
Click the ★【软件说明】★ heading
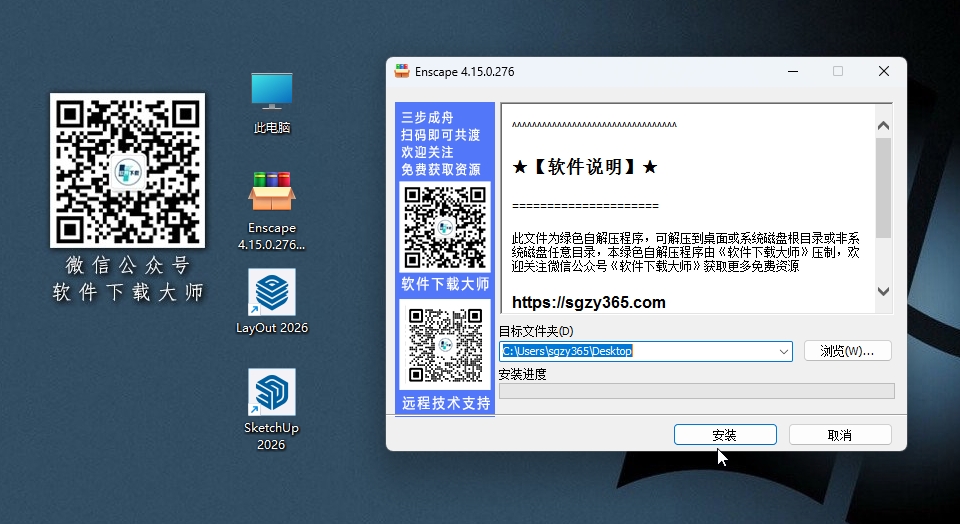tap(585, 167)
